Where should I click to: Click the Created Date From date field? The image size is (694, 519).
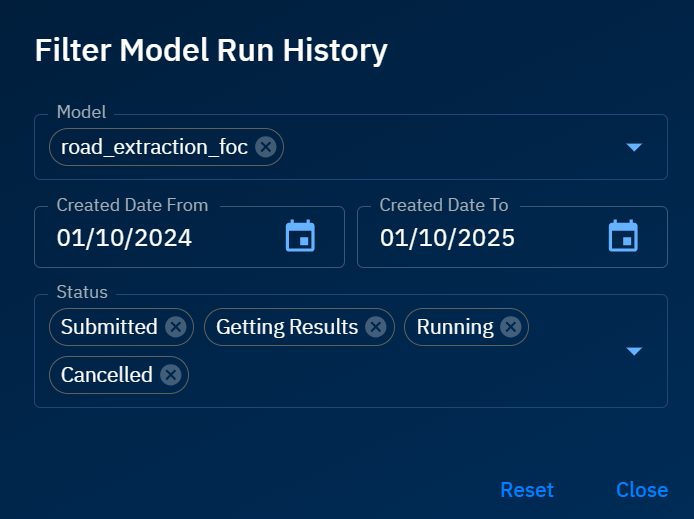pyautogui.click(x=160, y=238)
